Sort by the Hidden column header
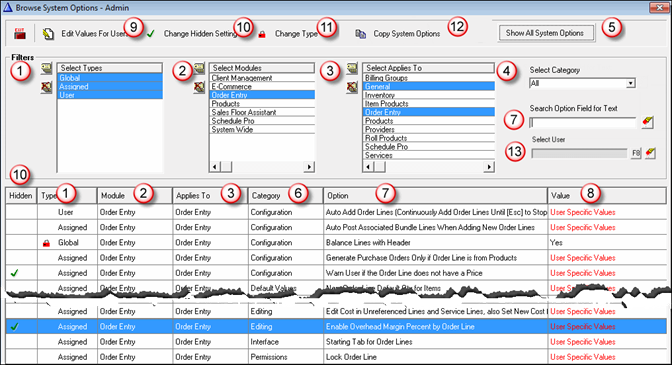This screenshot has height=365, width=672. point(21,196)
